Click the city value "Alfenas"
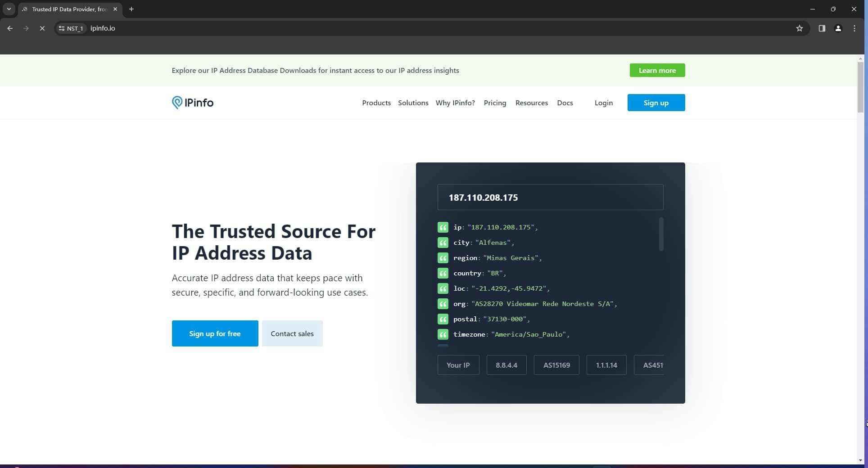 [x=493, y=243]
